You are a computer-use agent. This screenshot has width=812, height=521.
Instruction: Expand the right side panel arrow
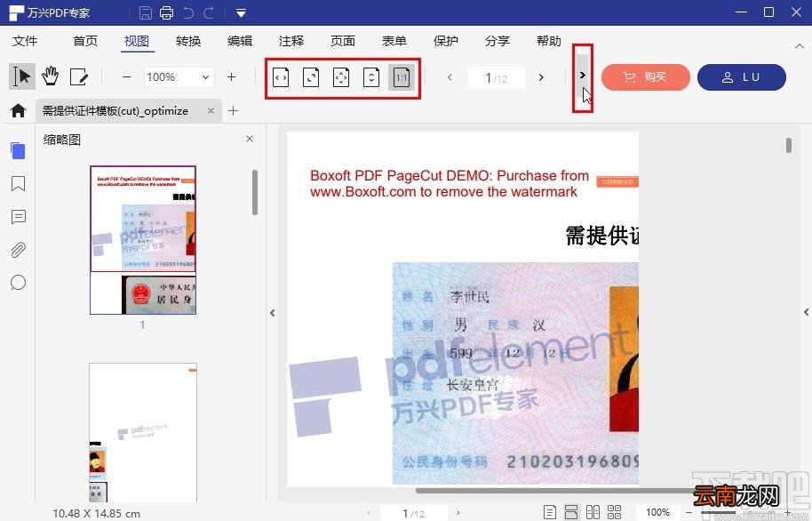click(806, 312)
